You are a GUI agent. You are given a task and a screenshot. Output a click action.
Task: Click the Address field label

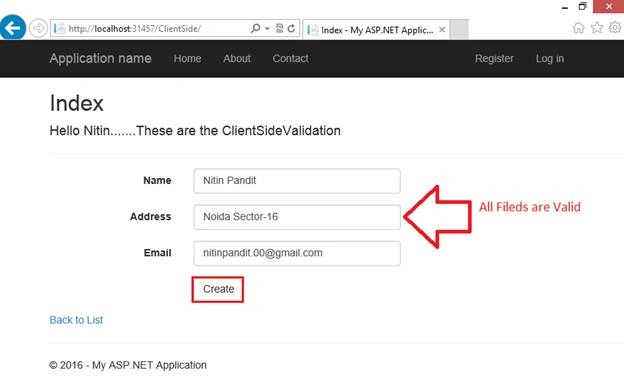pos(150,217)
